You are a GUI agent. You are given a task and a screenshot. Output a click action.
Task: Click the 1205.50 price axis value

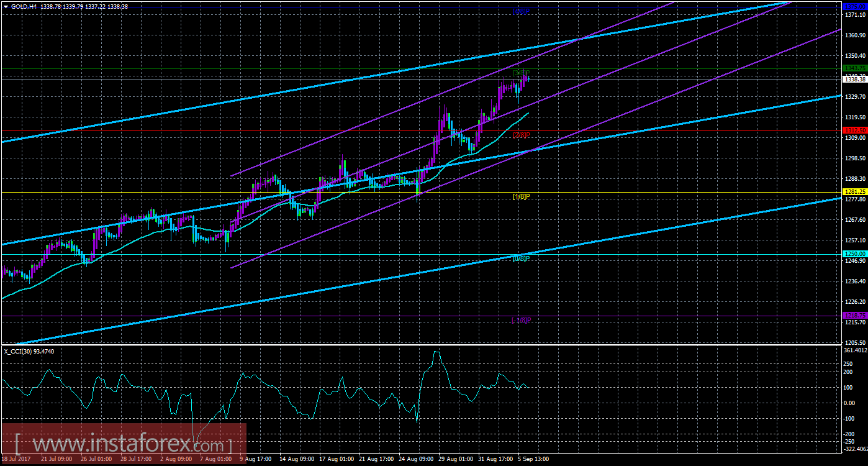tap(854, 343)
